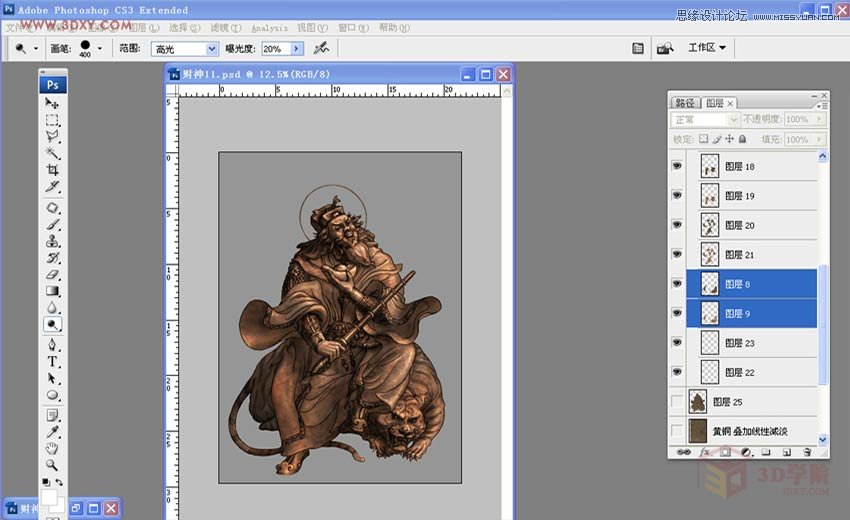Select the Zoom tool
Viewport: 850px width, 520px height.
pyautogui.click(x=52, y=465)
